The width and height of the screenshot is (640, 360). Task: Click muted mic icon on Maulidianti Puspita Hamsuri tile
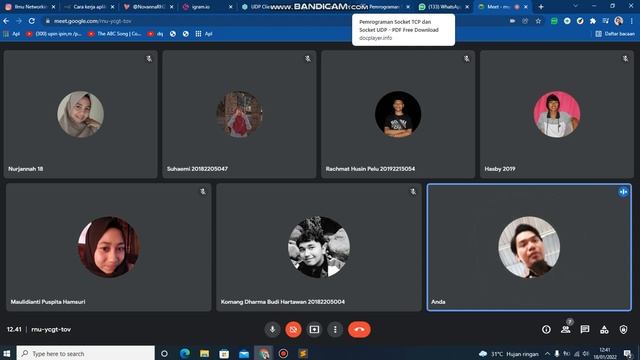[203, 191]
